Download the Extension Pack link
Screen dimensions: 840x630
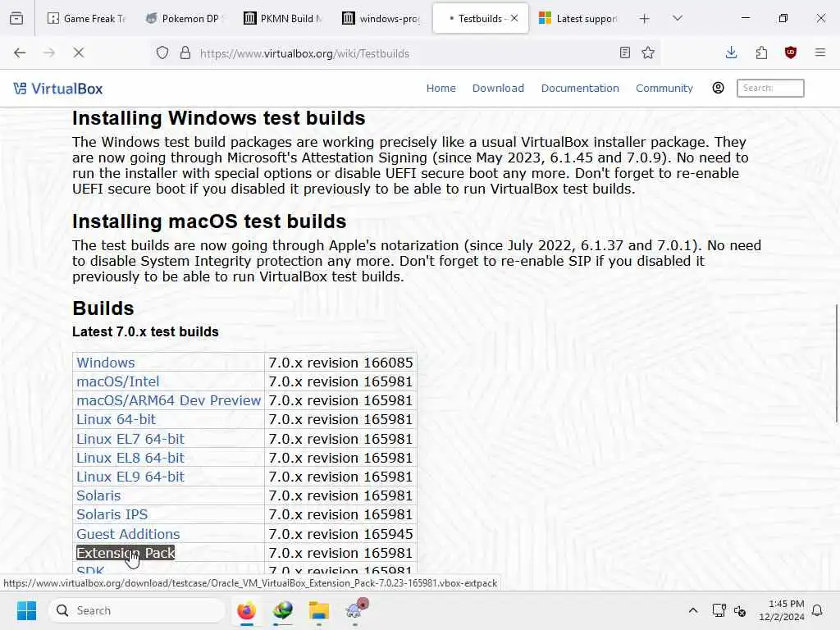[x=126, y=553]
